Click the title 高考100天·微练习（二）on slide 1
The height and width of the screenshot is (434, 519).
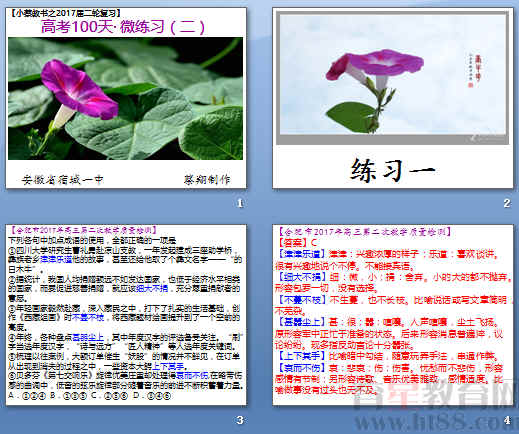[x=123, y=27]
